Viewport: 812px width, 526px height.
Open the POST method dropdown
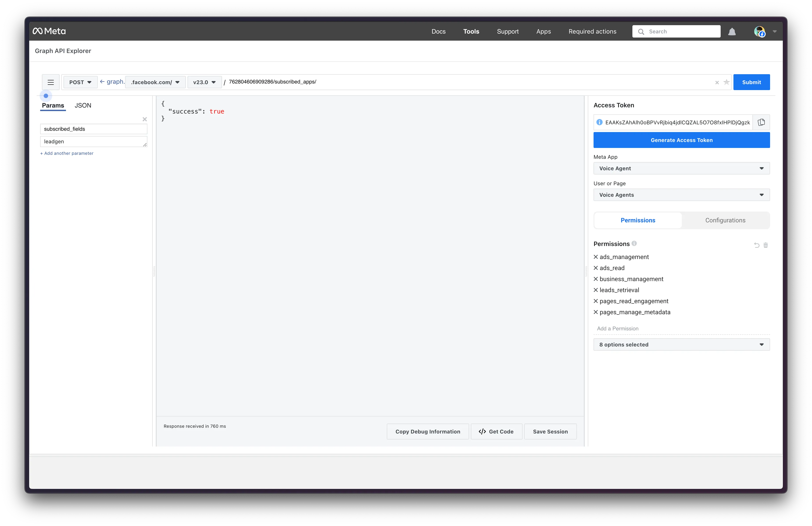pyautogui.click(x=80, y=82)
